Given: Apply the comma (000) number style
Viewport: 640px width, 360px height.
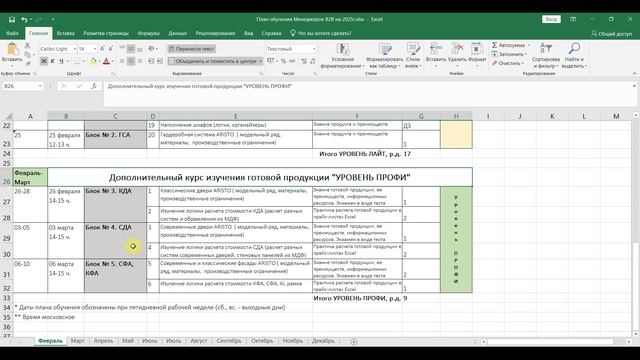Looking at the screenshot, I should pyautogui.click(x=292, y=61).
